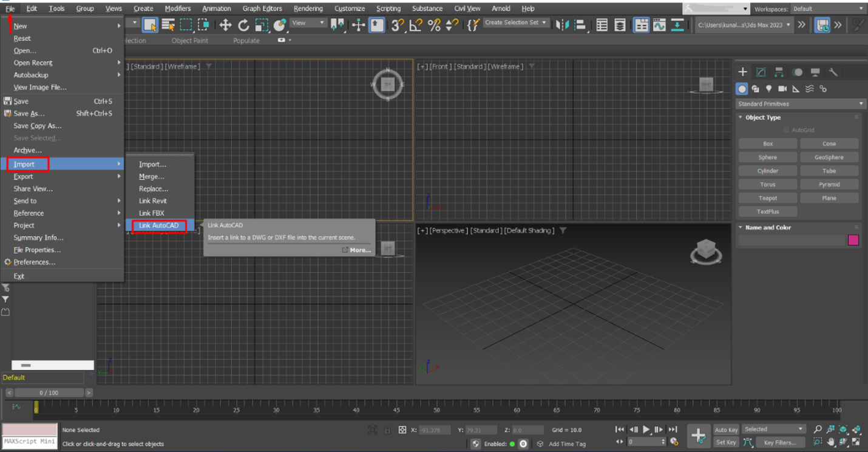868x452 pixels.
Task: Click the Zoom magnifier navigation icon
Action: [x=818, y=430]
